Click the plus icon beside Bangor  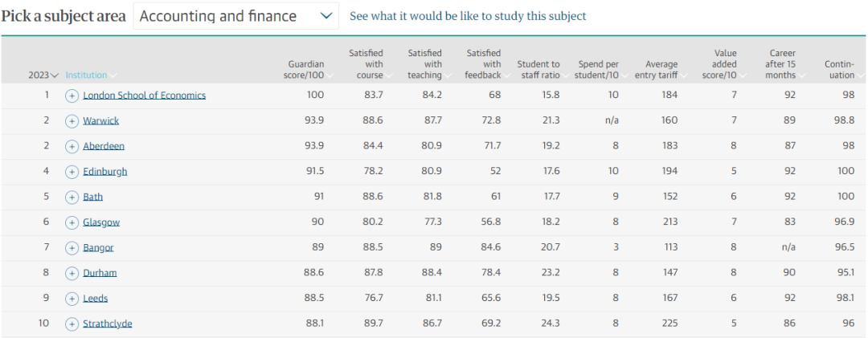click(x=72, y=248)
